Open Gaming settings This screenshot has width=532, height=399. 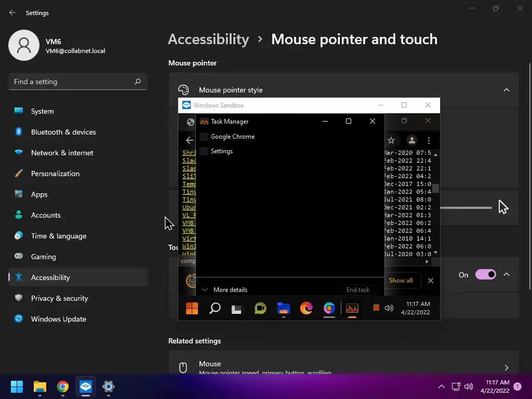(78, 257)
